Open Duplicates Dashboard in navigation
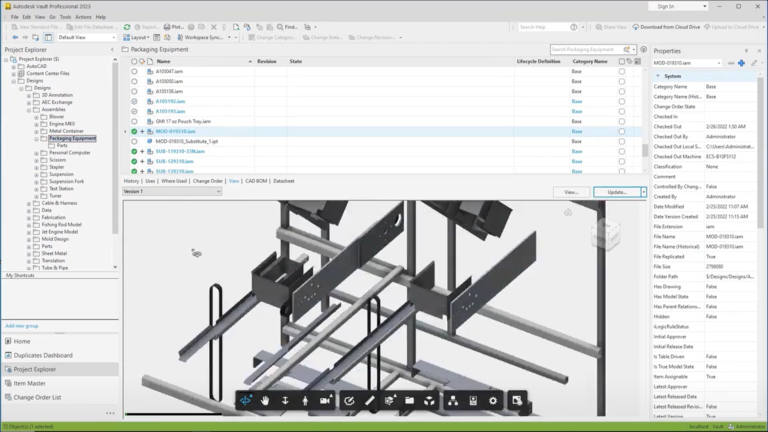The height and width of the screenshot is (432, 768). click(x=43, y=355)
